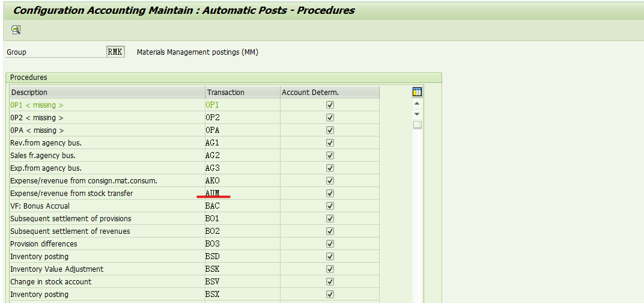
Task: Select 'Expense/revenue from consign.mat.consum.' row
Action: [x=107, y=181]
